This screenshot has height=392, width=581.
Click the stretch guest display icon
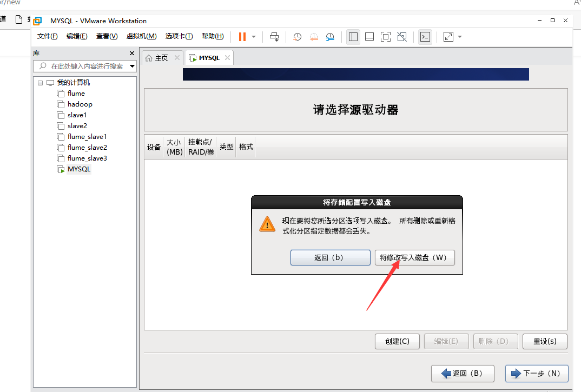click(x=448, y=37)
